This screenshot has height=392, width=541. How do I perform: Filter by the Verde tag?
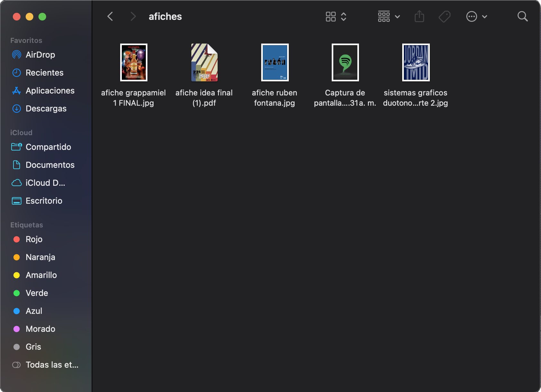(37, 293)
